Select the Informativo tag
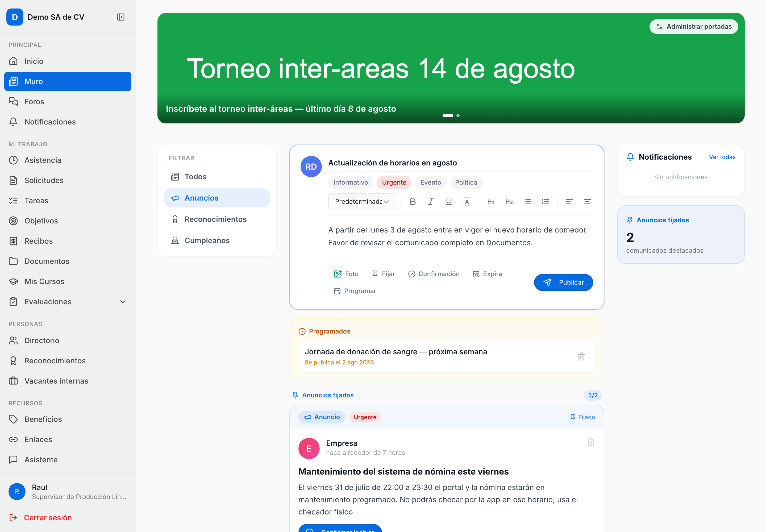The image size is (766, 532). tap(351, 182)
